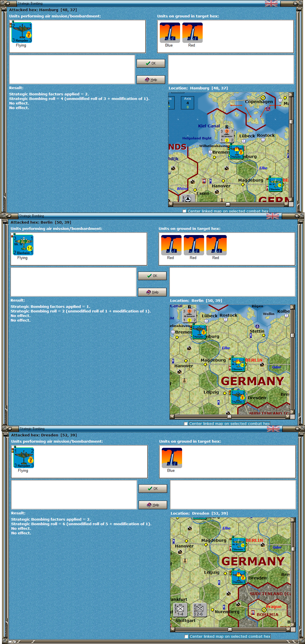This screenshot has width=305, height=644.
Task: Click scroll-down arrow on Dresden map
Action: (293, 625)
